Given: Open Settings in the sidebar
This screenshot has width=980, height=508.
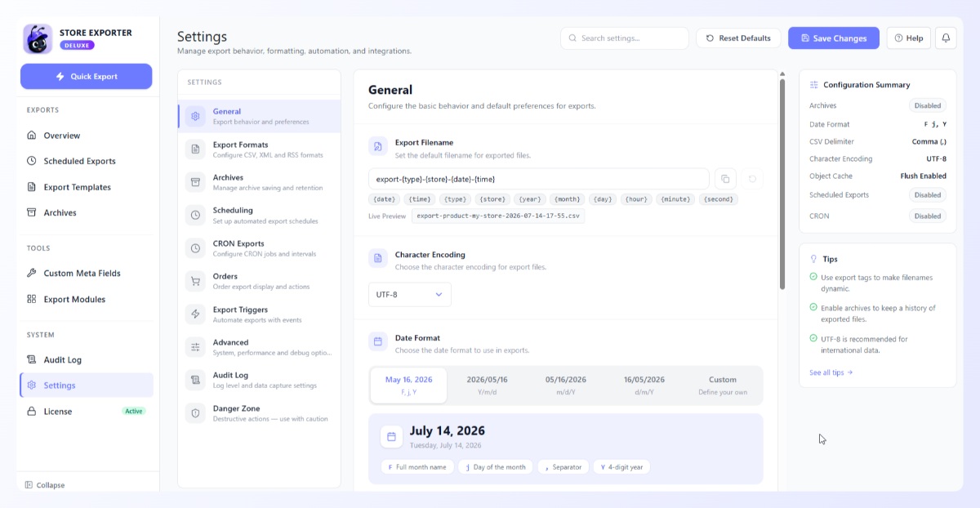Looking at the screenshot, I should (86, 385).
